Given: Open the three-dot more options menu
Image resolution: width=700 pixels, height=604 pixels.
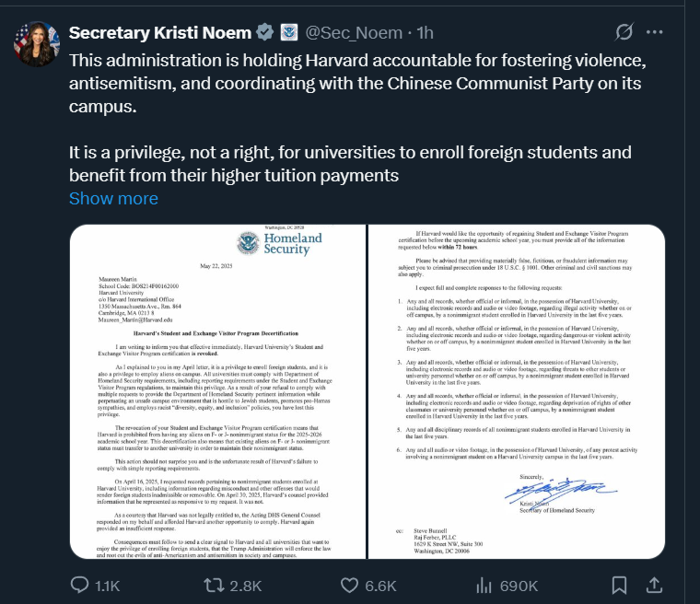Looking at the screenshot, I should coord(655,32).
